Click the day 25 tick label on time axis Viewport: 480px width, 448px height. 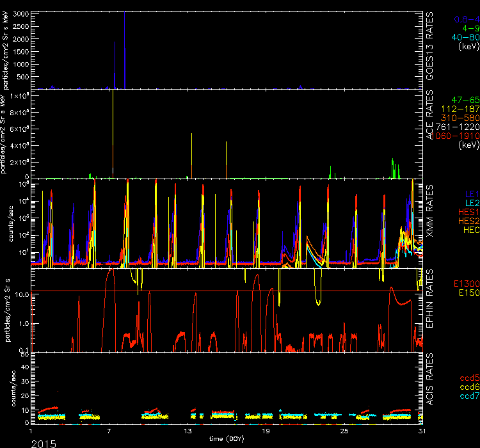pos(344,432)
